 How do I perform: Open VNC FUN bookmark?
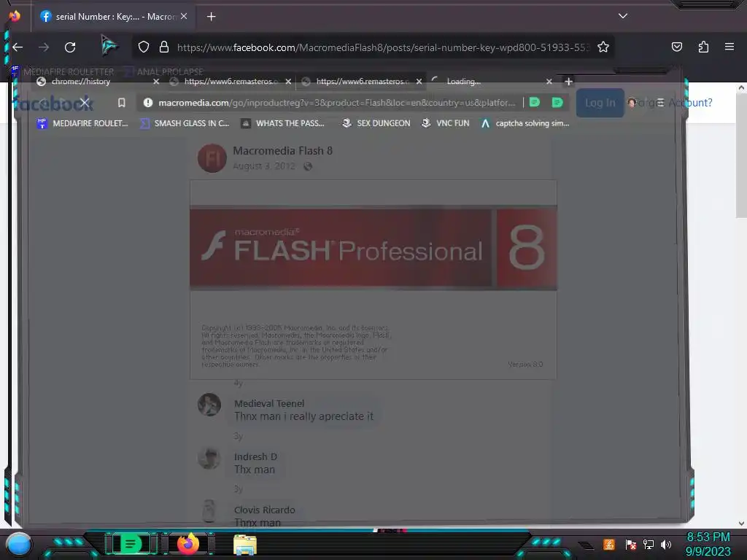(446, 123)
